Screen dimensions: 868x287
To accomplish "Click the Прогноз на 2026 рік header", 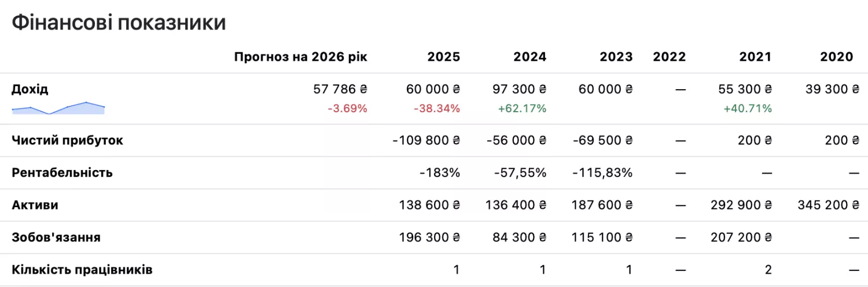I will click(300, 57).
